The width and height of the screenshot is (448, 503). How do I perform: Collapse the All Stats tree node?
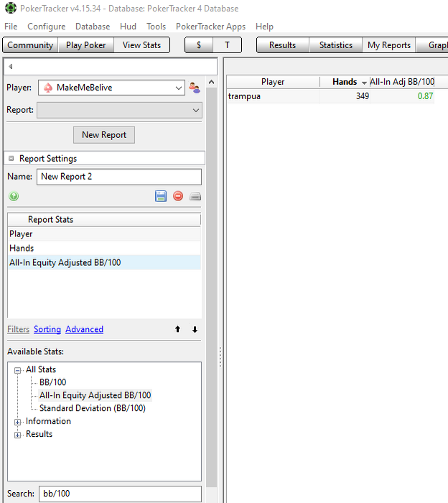coord(18,370)
